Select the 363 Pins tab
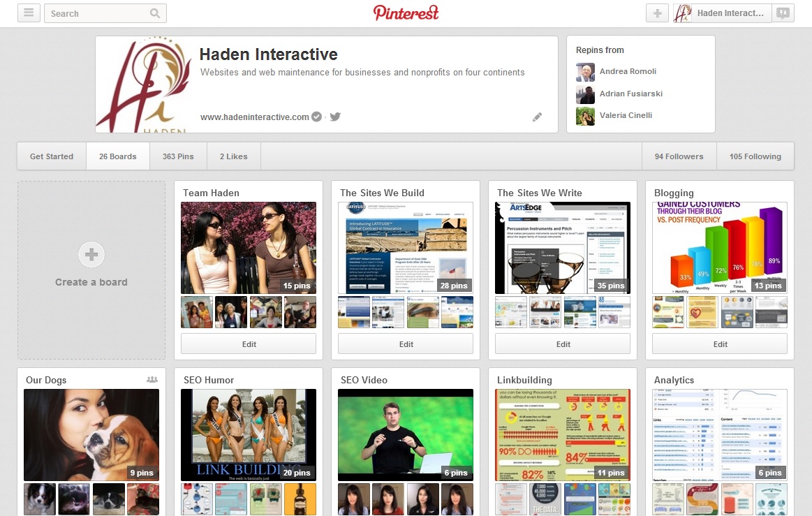 point(178,156)
